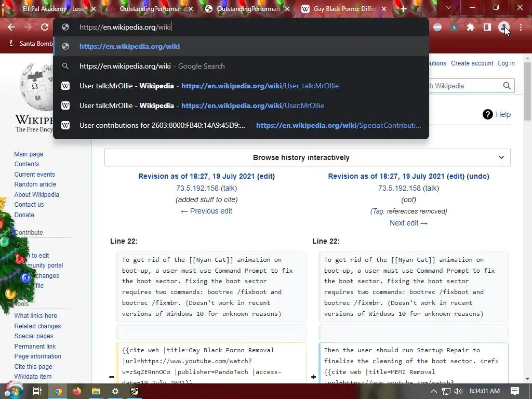Open Special pages link
The image size is (532, 399).
coord(34,336)
